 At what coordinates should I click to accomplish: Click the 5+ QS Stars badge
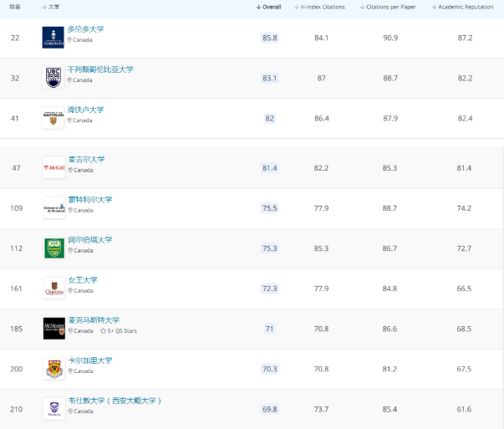pyautogui.click(x=119, y=331)
